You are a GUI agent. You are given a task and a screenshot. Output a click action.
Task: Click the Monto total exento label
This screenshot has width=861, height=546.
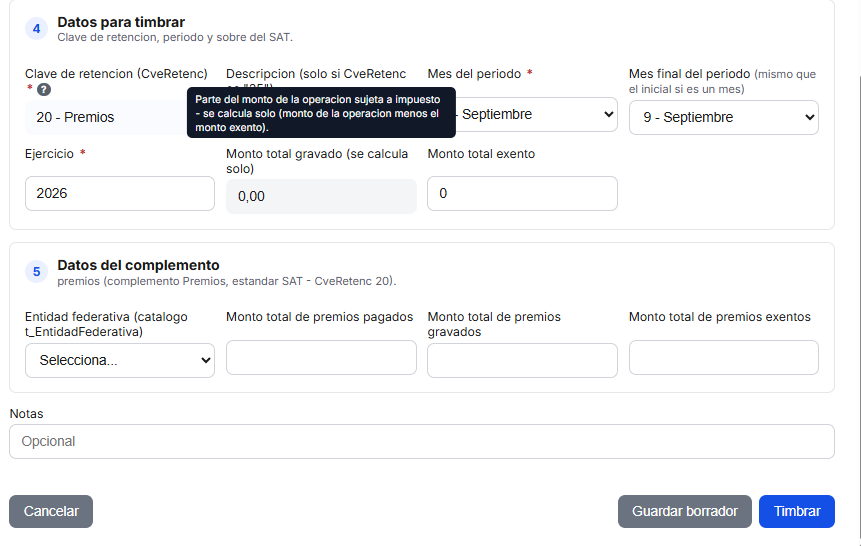(481, 154)
